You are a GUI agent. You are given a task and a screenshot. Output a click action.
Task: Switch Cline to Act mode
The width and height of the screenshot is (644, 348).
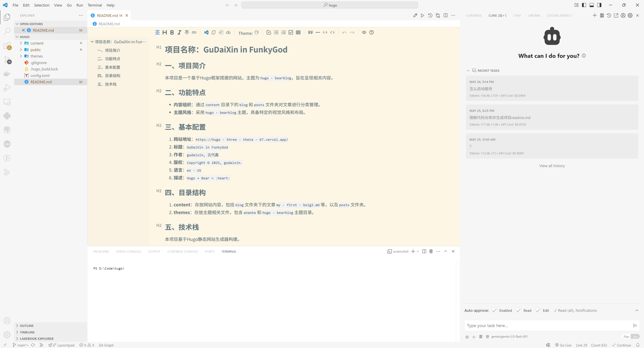[x=635, y=337]
